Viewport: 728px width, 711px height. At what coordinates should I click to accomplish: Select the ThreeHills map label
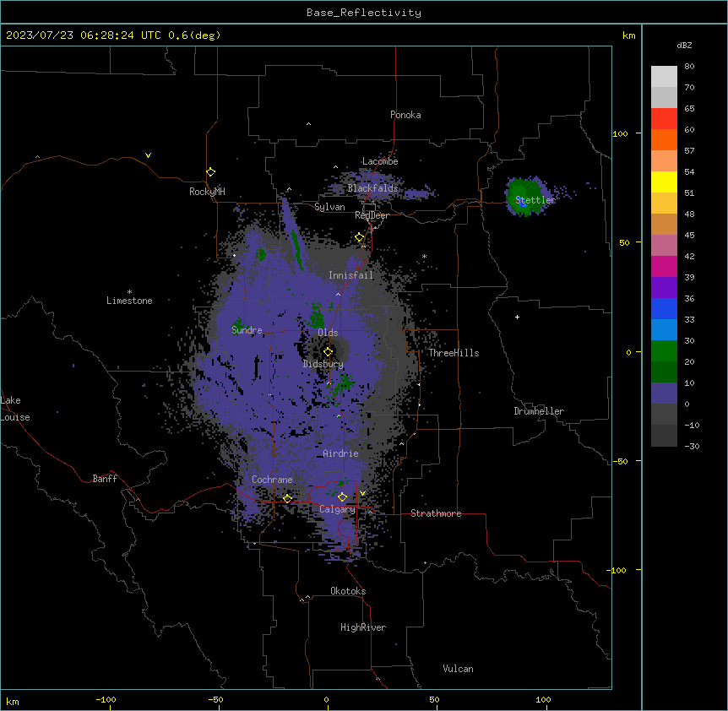(x=454, y=353)
